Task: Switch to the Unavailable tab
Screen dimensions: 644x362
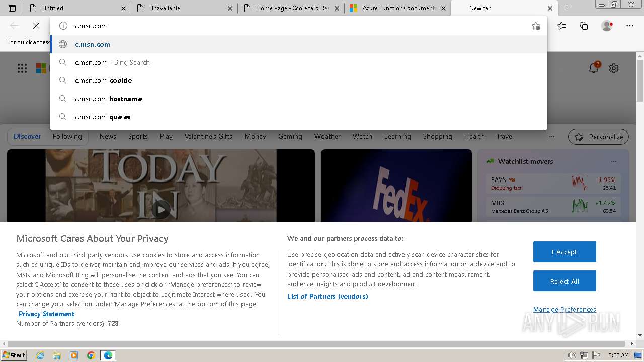Action: (x=184, y=8)
